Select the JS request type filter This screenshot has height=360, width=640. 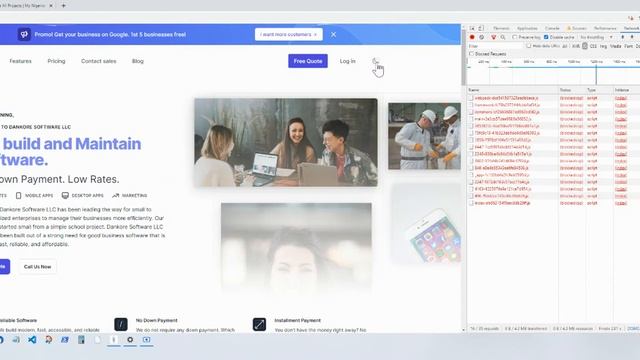584,46
